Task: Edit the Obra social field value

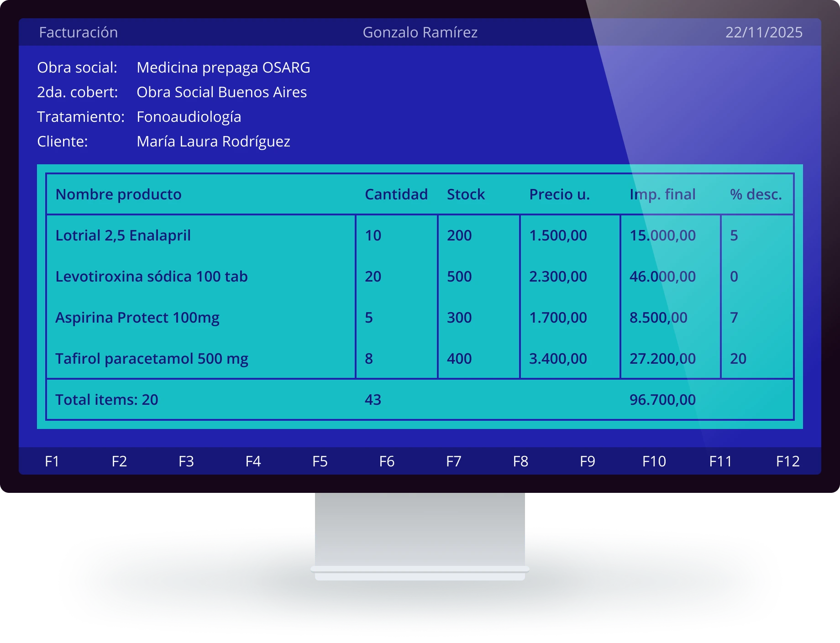Action: click(223, 68)
